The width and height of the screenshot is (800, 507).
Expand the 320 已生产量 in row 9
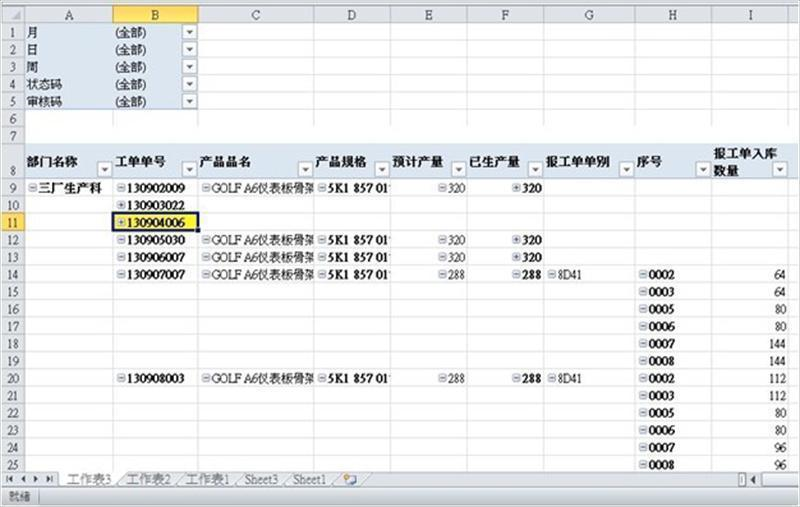pos(516,188)
